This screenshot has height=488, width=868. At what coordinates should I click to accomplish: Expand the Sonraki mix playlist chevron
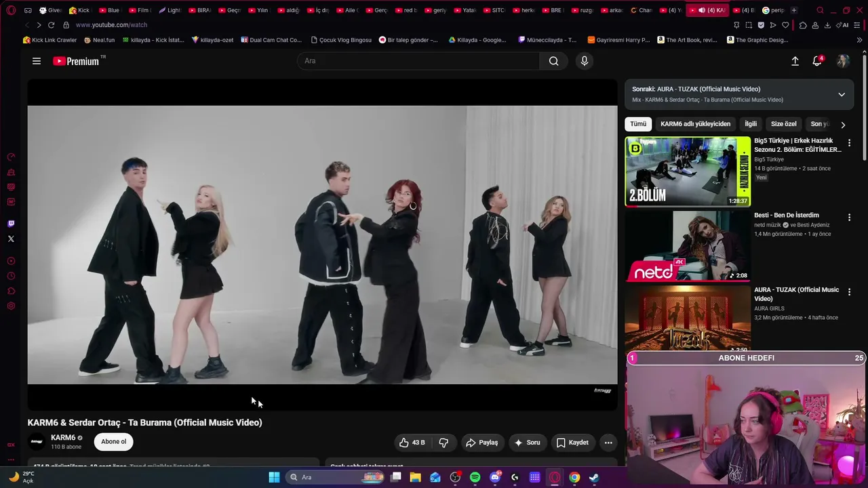(842, 94)
